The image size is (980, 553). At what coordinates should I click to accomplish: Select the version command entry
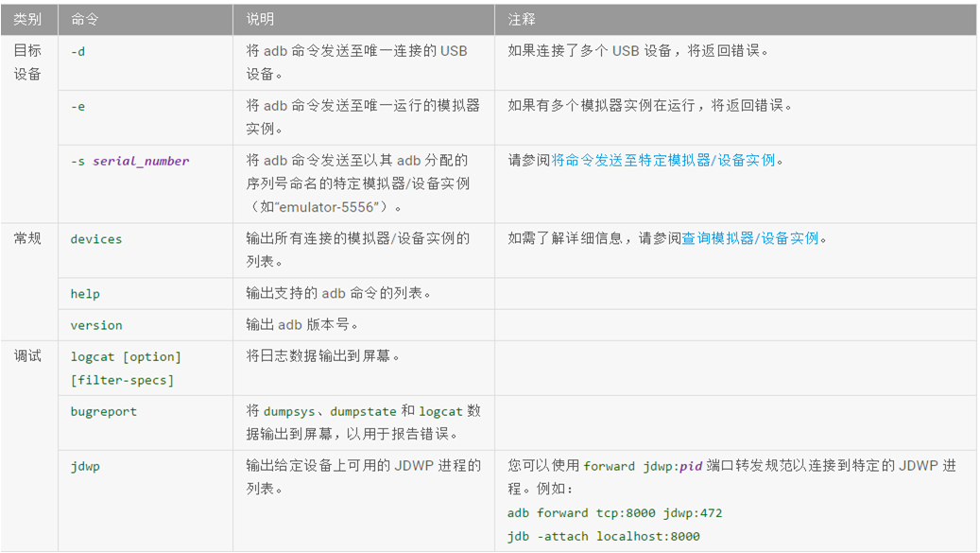point(95,324)
